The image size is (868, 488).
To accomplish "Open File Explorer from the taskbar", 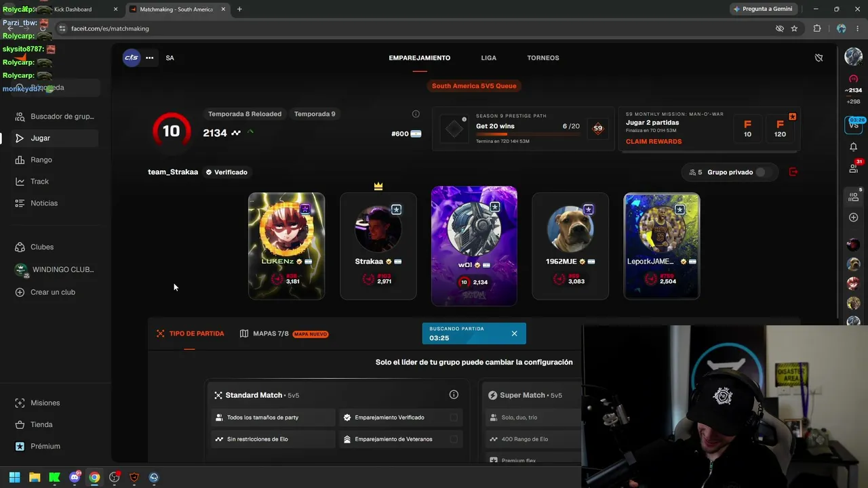I will click(35, 477).
